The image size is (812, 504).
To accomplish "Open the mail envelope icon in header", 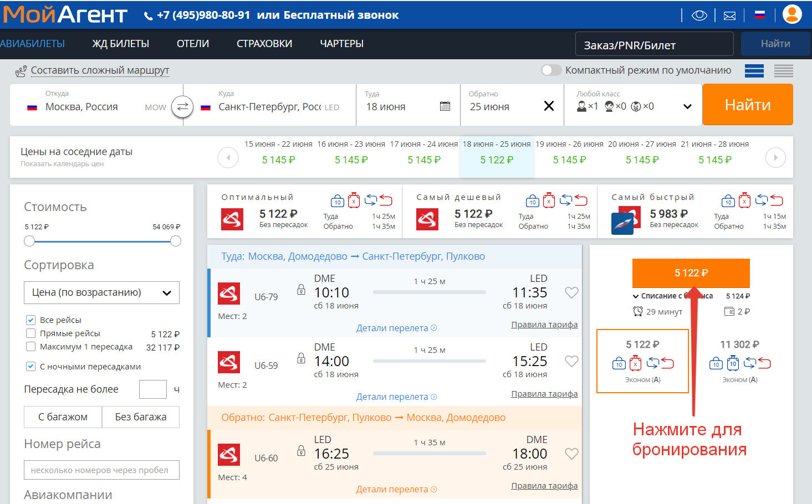I will pyautogui.click(x=730, y=16).
